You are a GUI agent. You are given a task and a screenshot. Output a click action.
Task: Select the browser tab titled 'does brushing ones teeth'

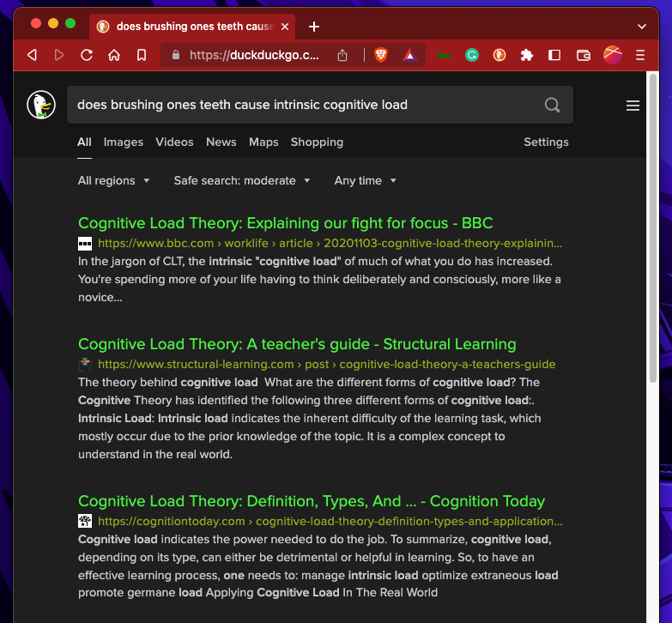coord(192,27)
